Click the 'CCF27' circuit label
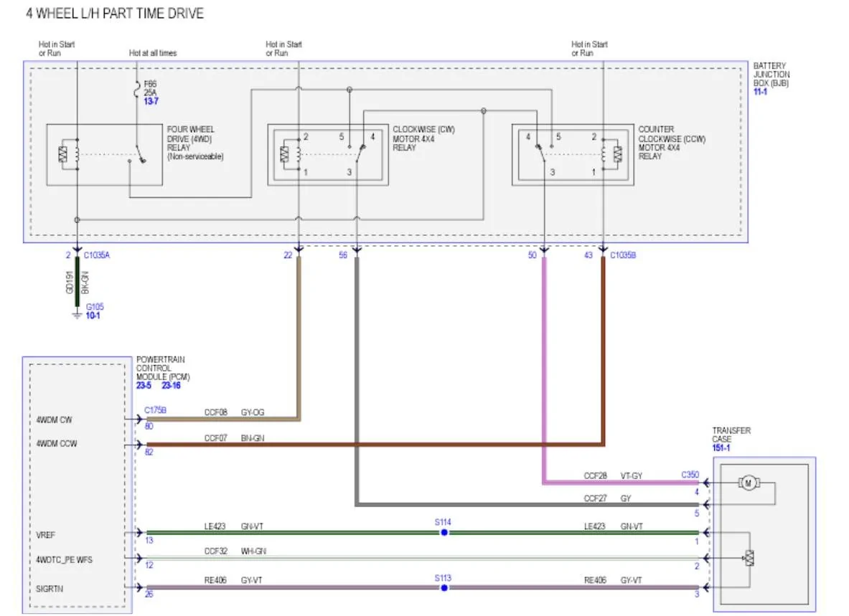Viewport: 849px width, 616px height. pyautogui.click(x=595, y=498)
